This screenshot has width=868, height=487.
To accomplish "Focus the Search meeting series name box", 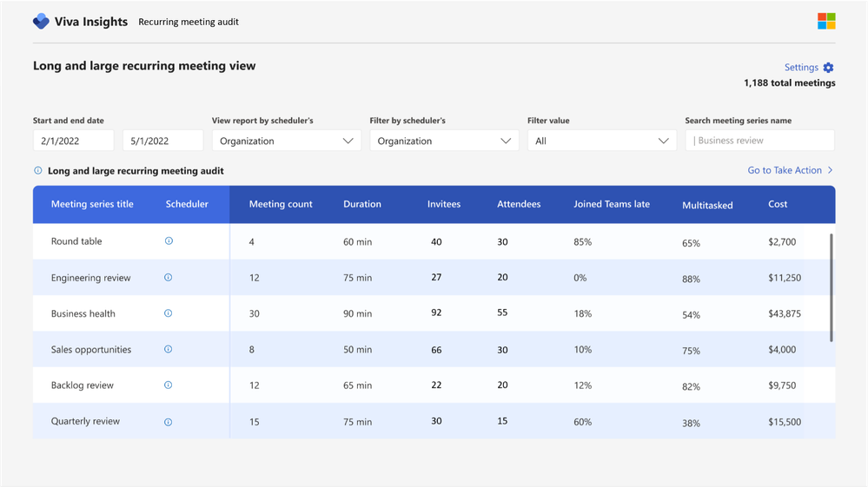I will (759, 141).
